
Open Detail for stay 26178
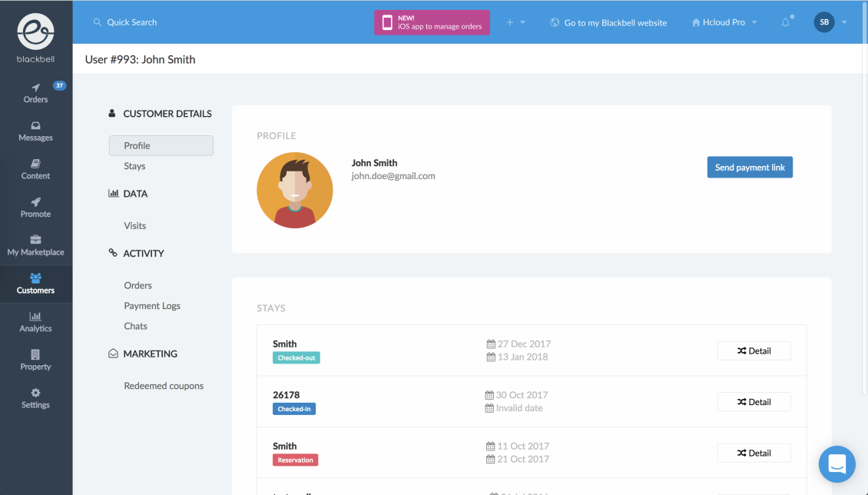[754, 402]
